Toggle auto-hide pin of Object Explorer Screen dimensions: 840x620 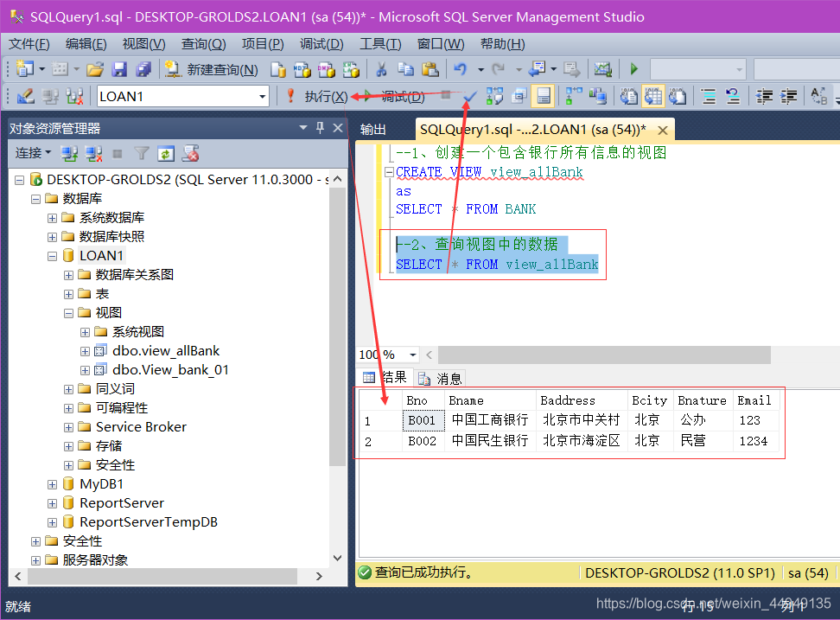click(x=321, y=127)
